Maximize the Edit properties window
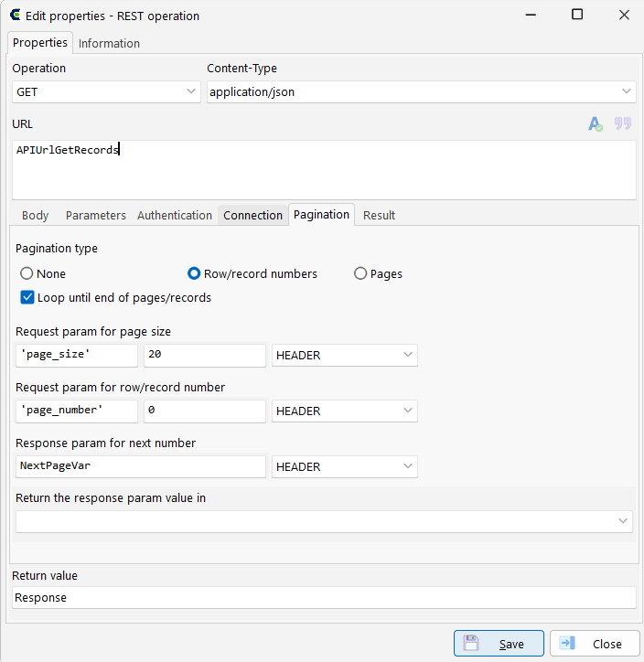The image size is (644, 662). [x=577, y=15]
